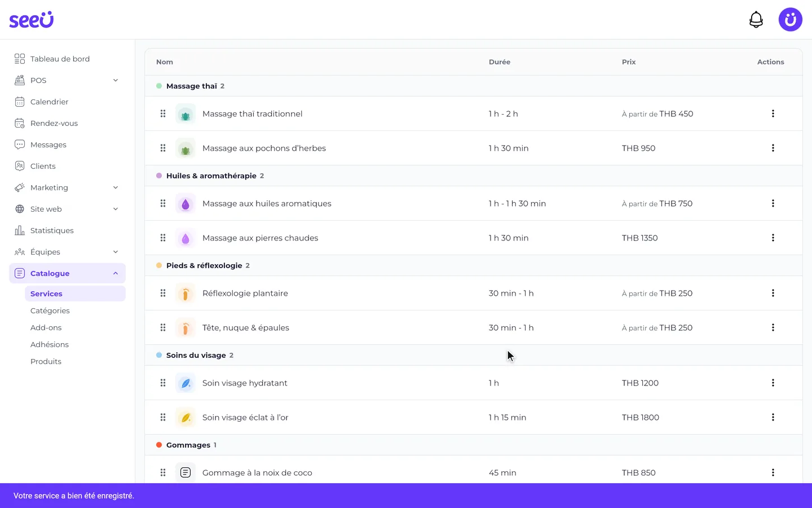Select Services under Catalogue
This screenshot has height=508, width=812.
click(75, 294)
